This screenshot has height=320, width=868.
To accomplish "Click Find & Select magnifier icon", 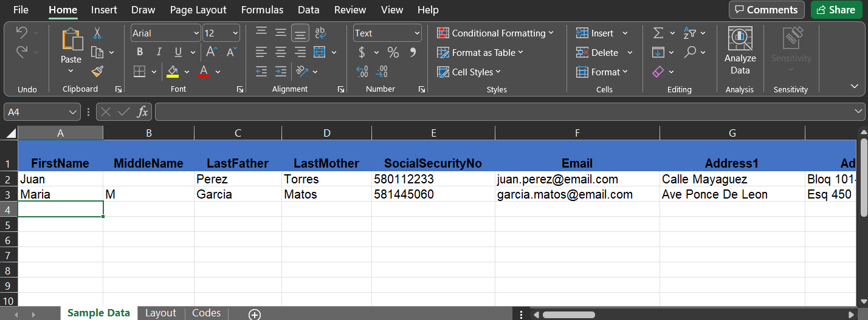I will [690, 52].
